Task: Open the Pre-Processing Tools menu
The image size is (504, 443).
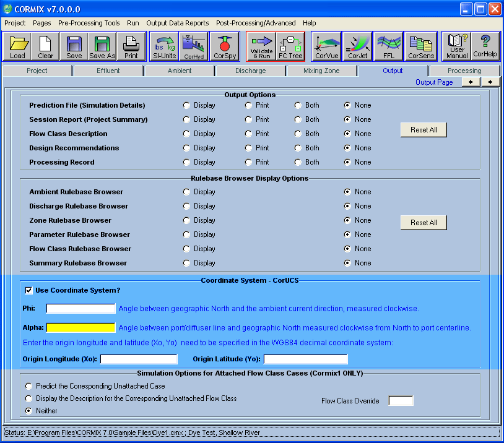Action: 89,23
